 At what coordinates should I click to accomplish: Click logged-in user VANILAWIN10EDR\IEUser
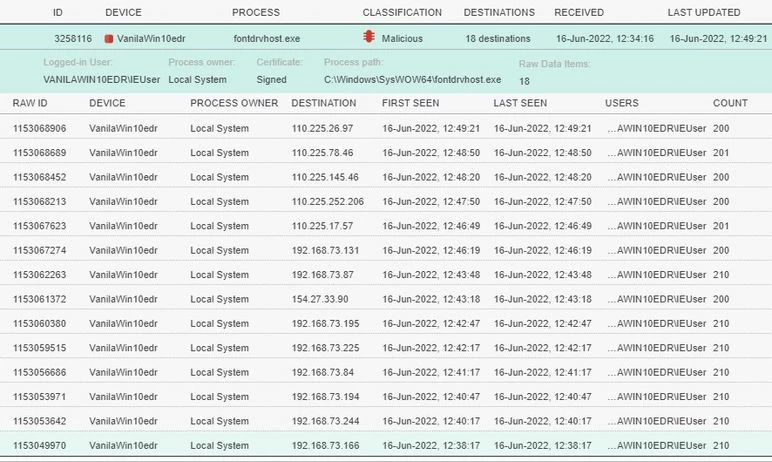click(x=101, y=80)
